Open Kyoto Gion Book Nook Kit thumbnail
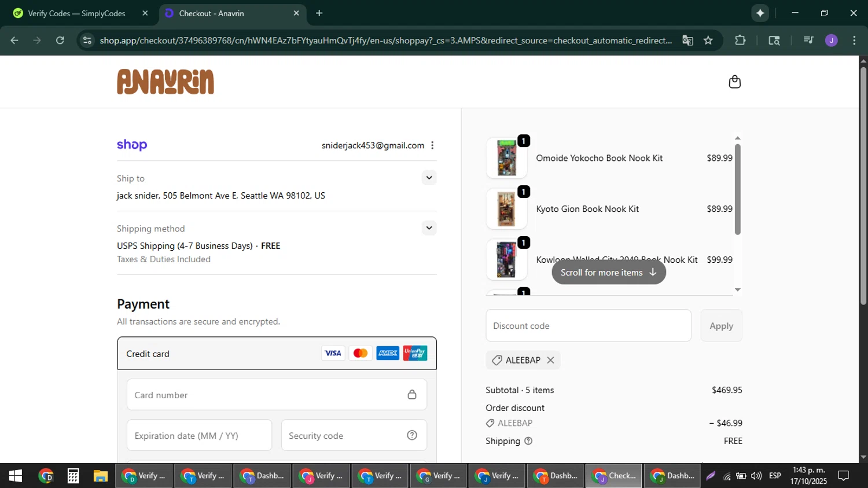This screenshot has height=488, width=868. point(506,209)
